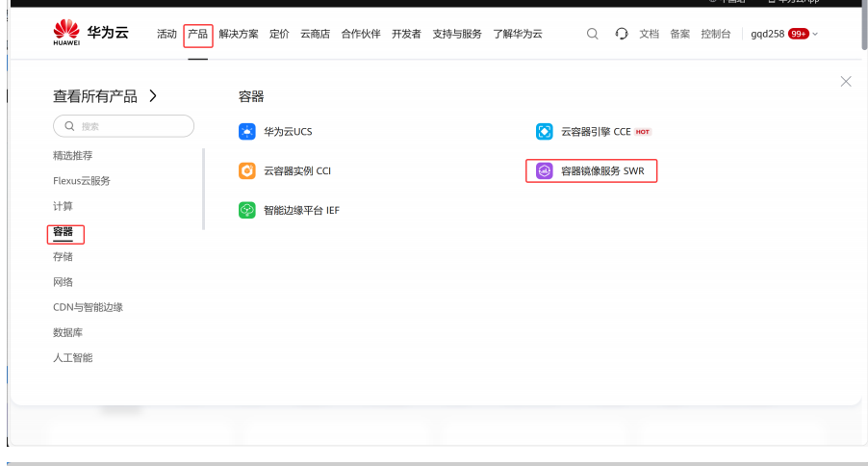Open the 开发者 menu
The height and width of the screenshot is (466, 868).
click(x=406, y=34)
